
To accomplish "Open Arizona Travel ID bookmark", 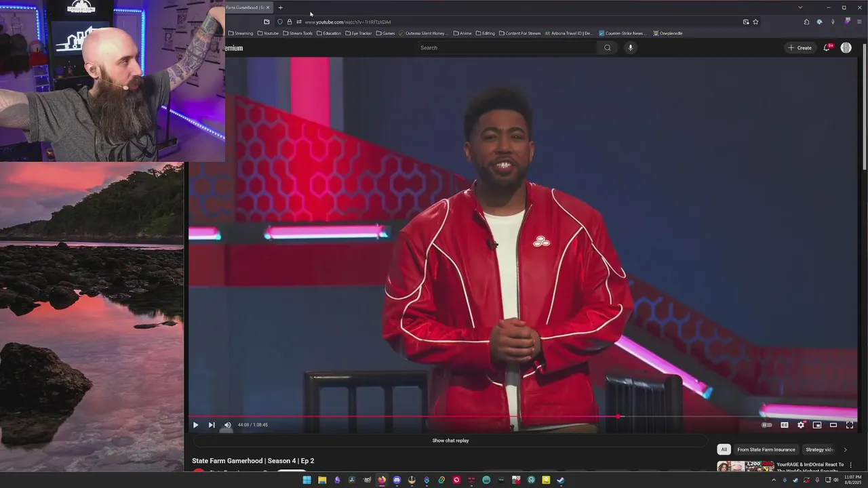I will coord(568,33).
